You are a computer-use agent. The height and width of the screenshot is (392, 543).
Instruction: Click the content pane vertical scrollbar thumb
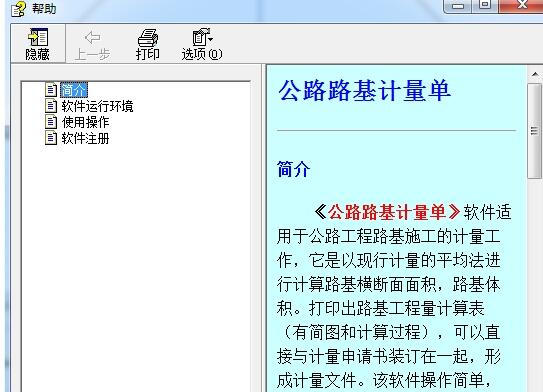(x=535, y=131)
